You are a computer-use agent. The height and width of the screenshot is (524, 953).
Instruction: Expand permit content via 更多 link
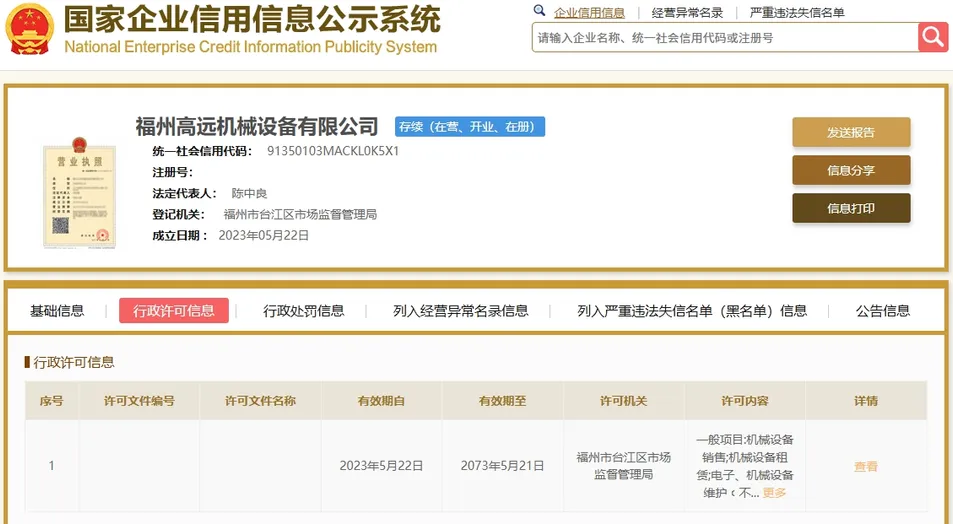774,492
